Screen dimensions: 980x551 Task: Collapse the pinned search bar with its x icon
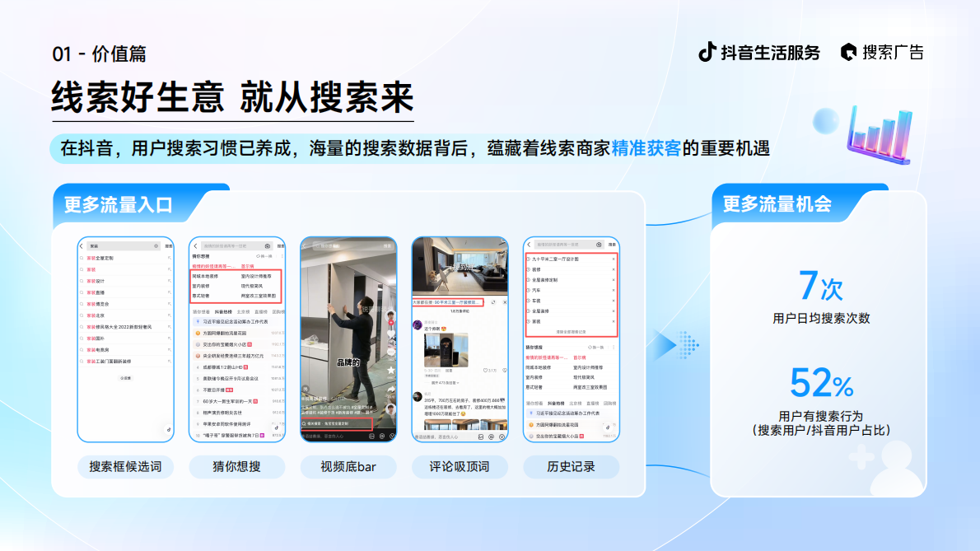pos(503,302)
